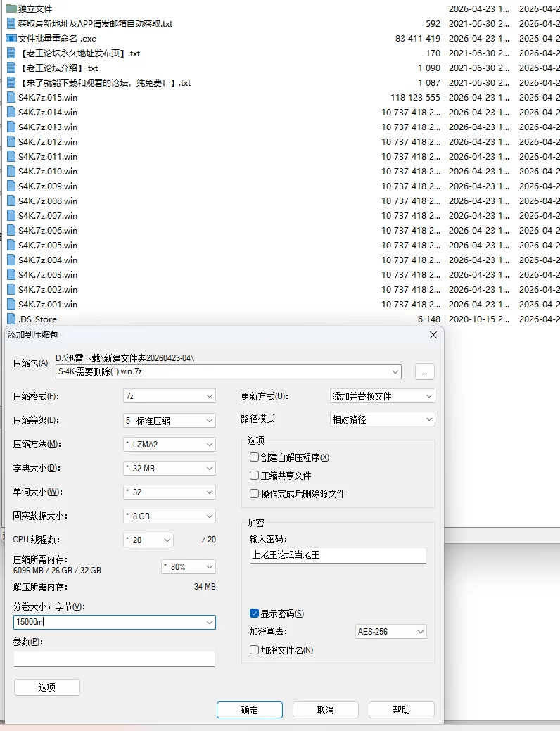This screenshot has height=731, width=560.
Task: Click the 确定 button
Action: click(x=250, y=710)
